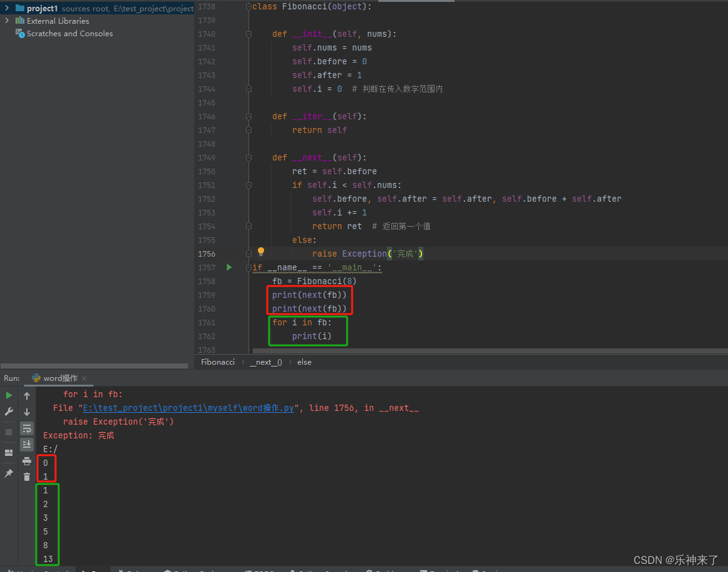Viewport: 728px width, 572px height.
Task: Click 'Exception: 完成' in console output
Action: 79,435
